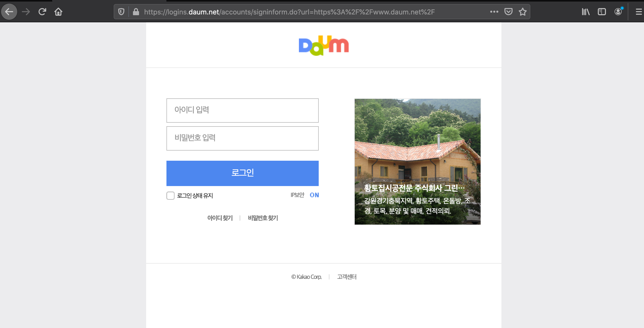
Task: Open the Firefox hamburger menu
Action: pos(638,11)
